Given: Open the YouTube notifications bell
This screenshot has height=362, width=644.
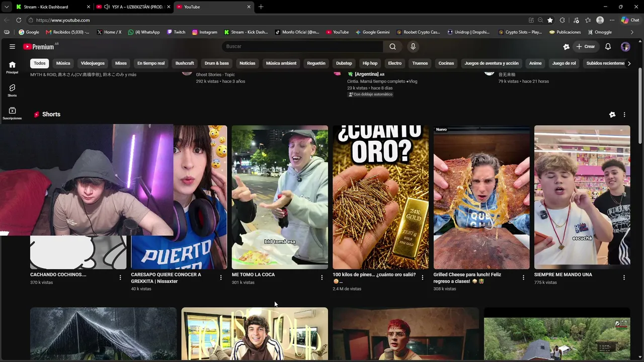Looking at the screenshot, I should coord(608,46).
